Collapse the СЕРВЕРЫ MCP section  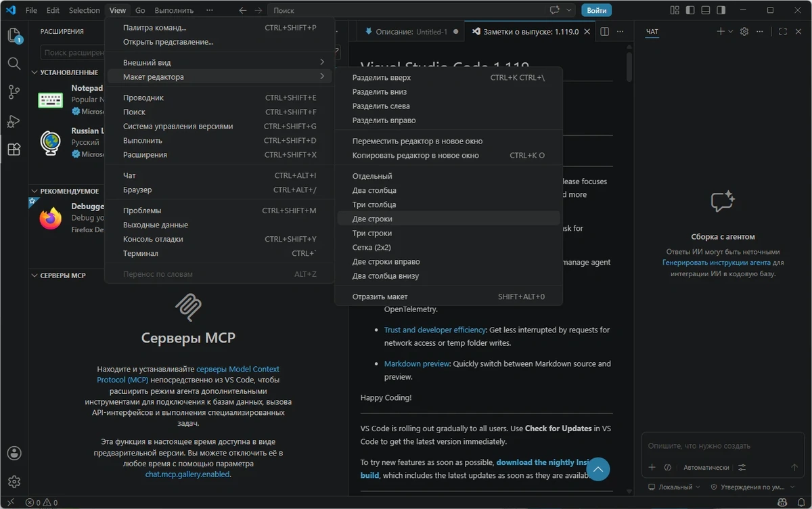pos(58,275)
